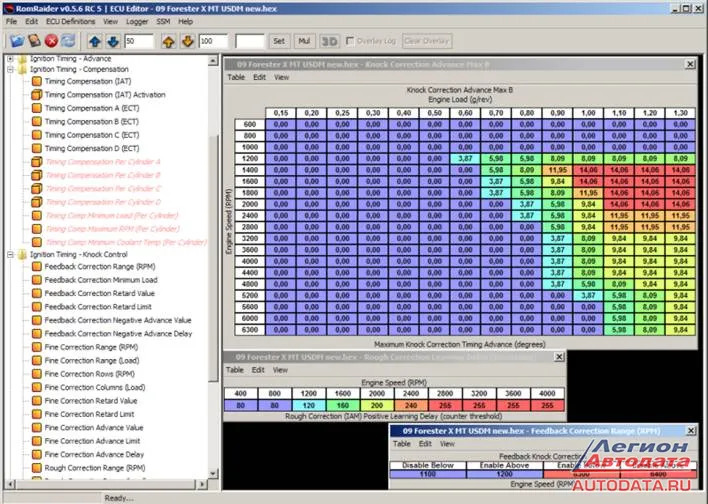The height and width of the screenshot is (504, 708).
Task: Click the 240 cell under 2400 RPM
Action: 411,406
